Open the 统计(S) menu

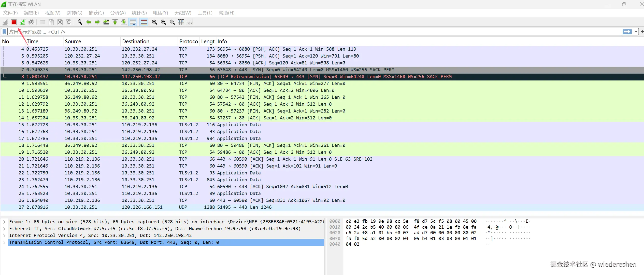(x=139, y=13)
